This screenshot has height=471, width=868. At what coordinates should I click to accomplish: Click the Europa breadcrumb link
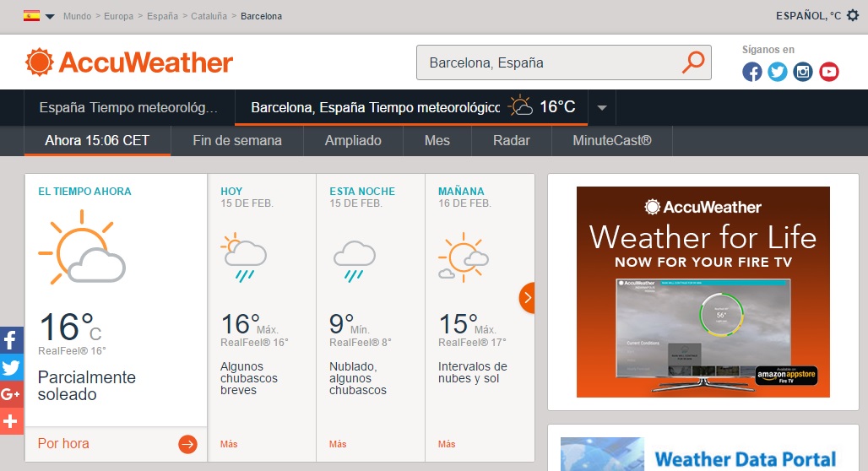click(x=118, y=16)
